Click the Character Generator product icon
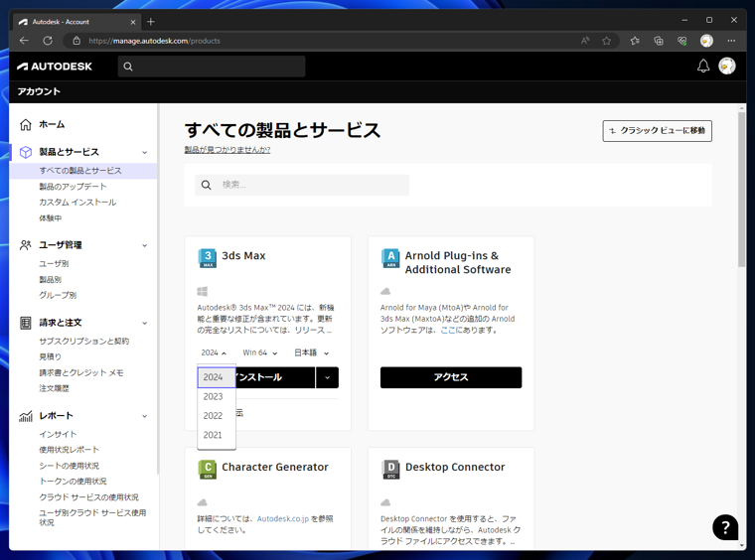This screenshot has width=755, height=560. pyautogui.click(x=208, y=469)
